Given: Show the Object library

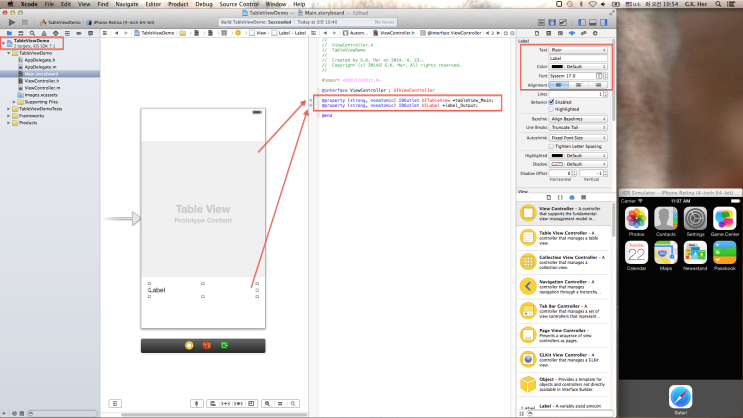Looking at the screenshot, I should tap(572, 197).
